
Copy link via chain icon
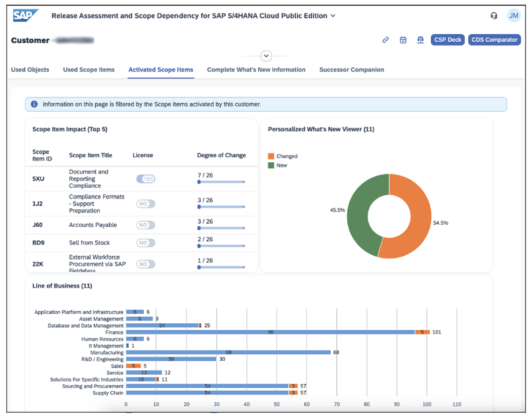[x=385, y=40]
